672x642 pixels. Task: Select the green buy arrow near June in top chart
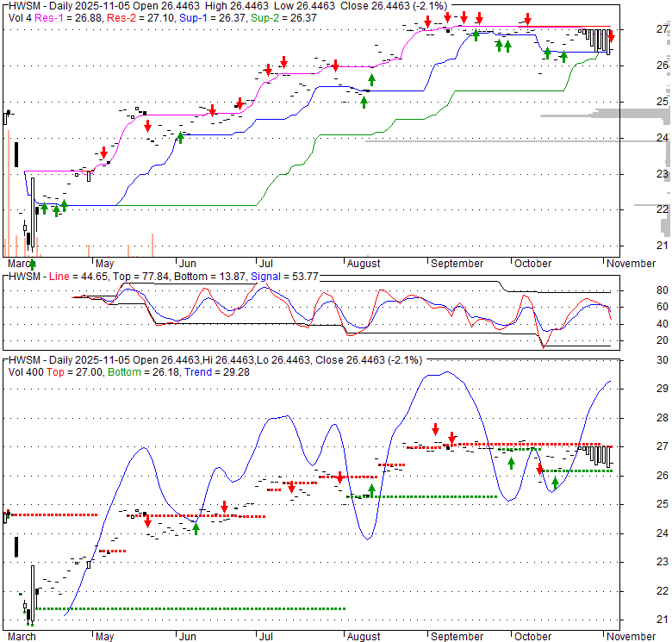pyautogui.click(x=180, y=136)
